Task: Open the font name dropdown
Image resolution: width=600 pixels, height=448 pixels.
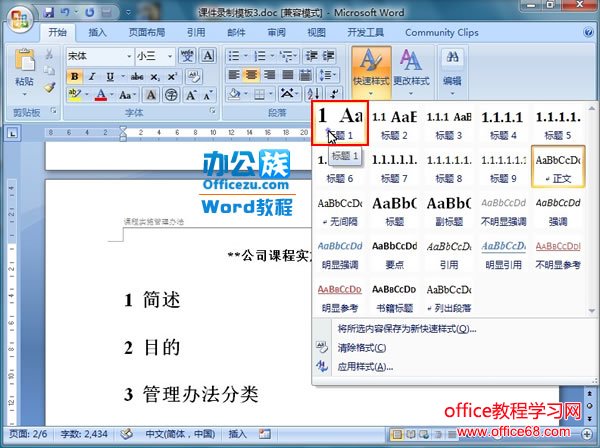Action: 129,57
